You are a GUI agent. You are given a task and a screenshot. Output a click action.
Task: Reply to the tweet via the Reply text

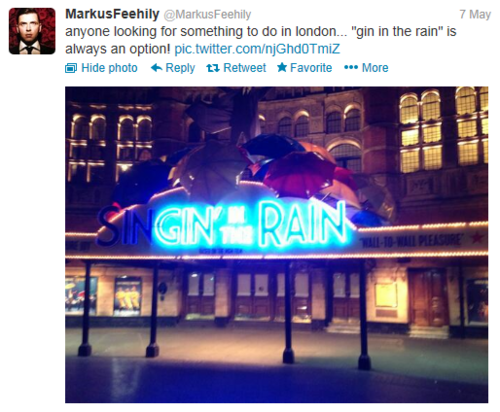coord(180,68)
